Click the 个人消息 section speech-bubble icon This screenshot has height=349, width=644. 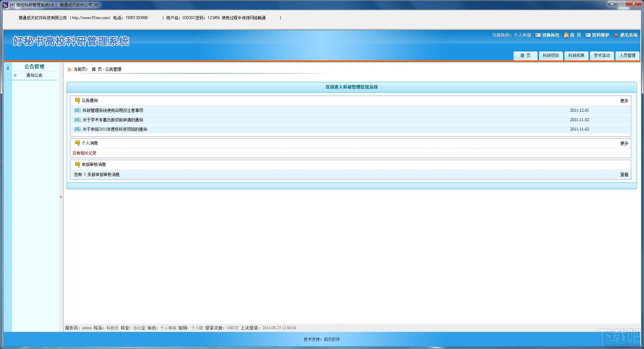click(x=77, y=143)
